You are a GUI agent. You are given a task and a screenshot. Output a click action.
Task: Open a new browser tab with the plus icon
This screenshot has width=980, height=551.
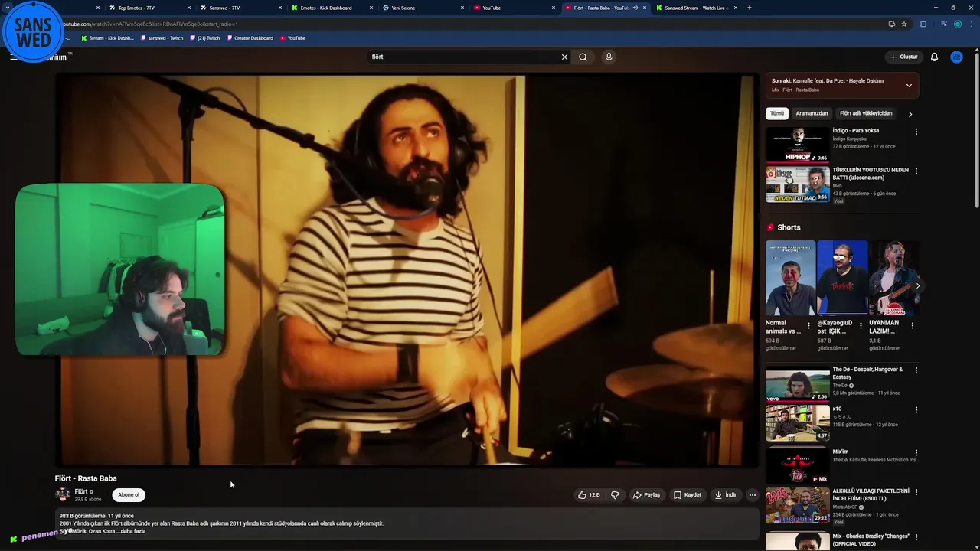(x=749, y=8)
